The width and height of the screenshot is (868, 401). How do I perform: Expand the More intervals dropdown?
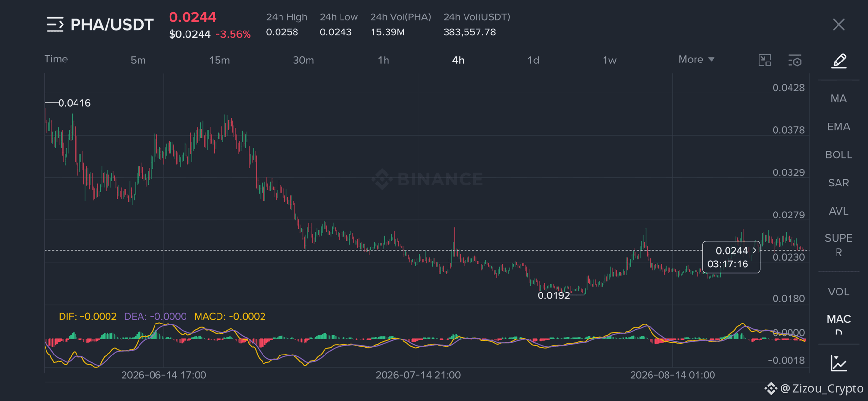pyautogui.click(x=696, y=60)
